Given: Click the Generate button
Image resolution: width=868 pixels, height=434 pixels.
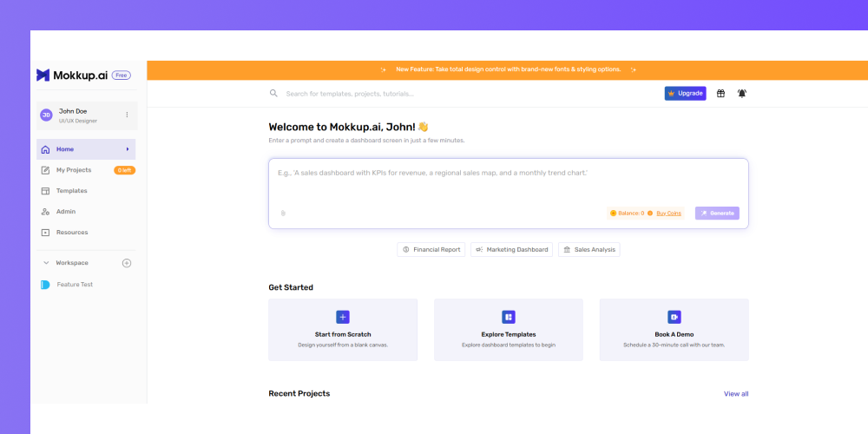Looking at the screenshot, I should tap(717, 214).
